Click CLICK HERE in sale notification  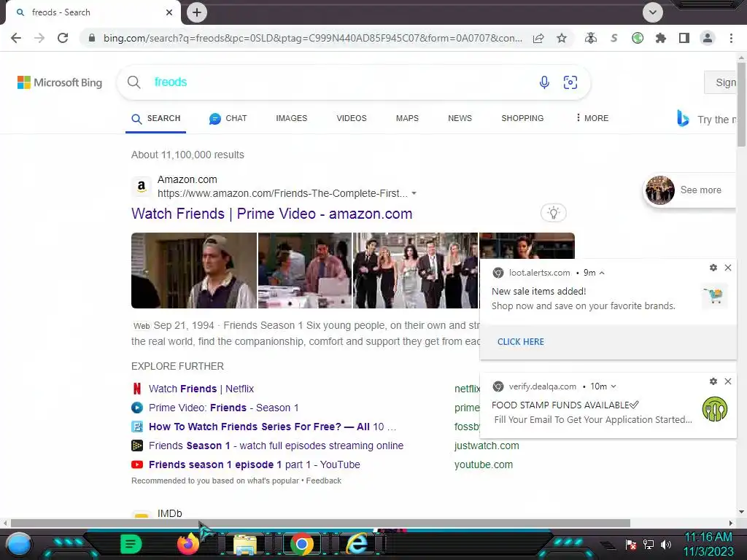[x=521, y=342]
